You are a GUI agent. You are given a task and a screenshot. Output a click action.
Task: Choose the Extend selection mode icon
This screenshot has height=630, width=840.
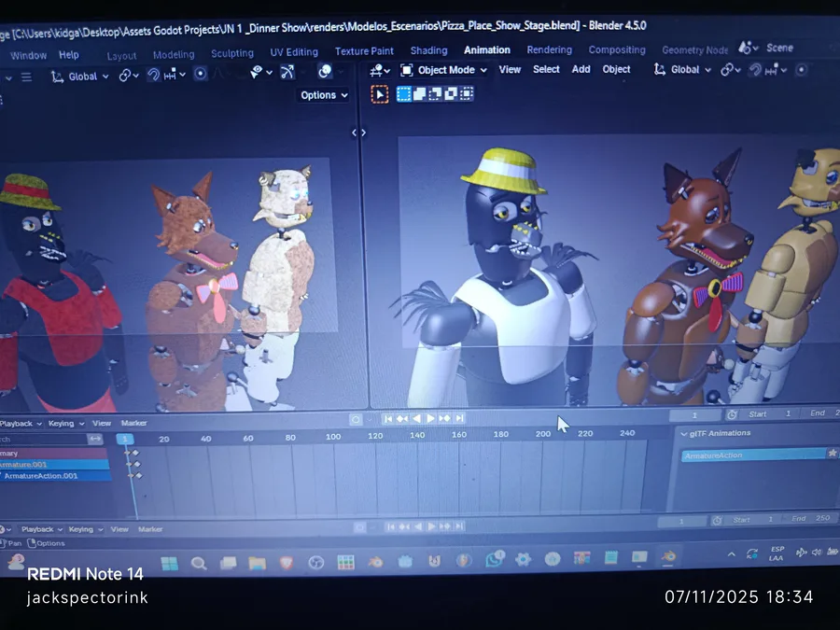(419, 94)
